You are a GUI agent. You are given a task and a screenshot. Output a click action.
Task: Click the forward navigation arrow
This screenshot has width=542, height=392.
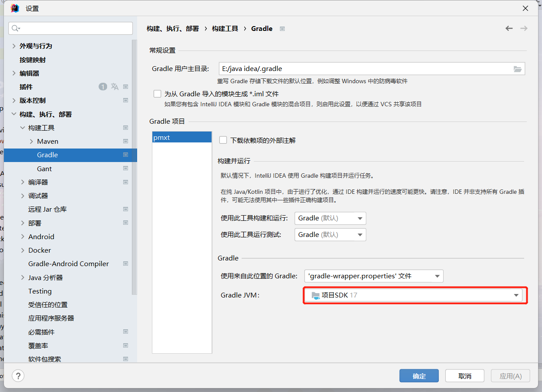524,28
